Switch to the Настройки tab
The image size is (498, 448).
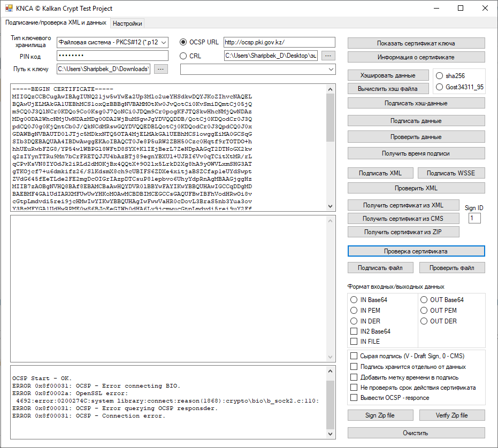click(127, 24)
